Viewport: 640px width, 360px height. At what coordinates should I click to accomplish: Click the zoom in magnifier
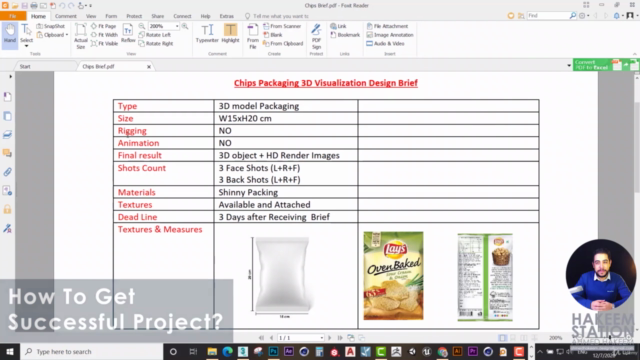click(x=185, y=26)
